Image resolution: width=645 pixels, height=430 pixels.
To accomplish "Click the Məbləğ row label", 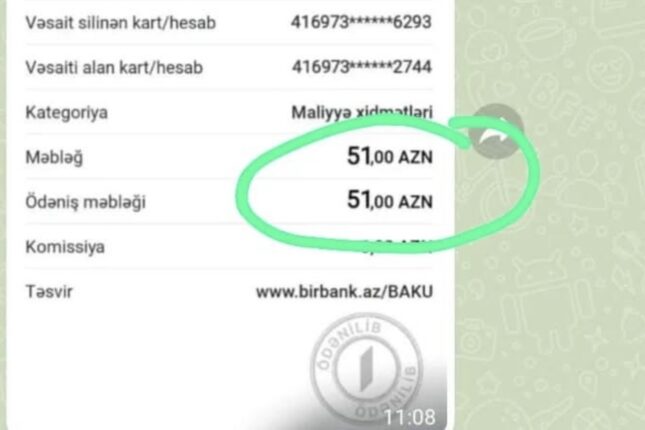I will click(54, 158).
